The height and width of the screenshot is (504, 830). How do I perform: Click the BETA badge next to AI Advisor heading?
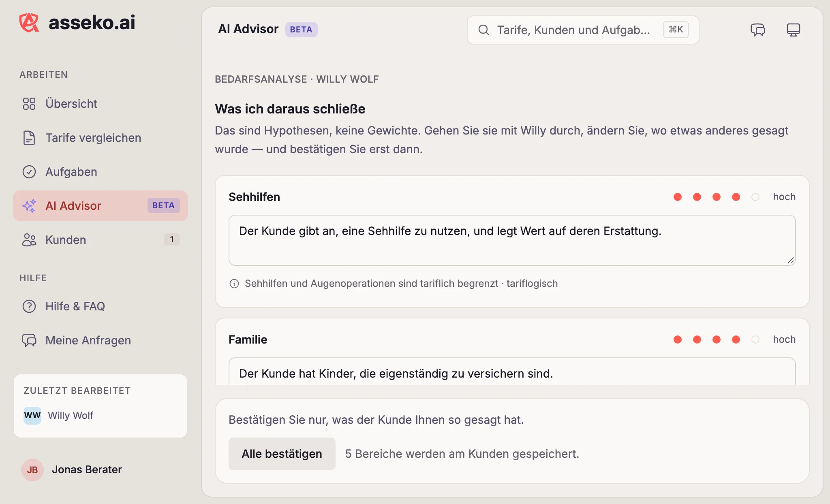(x=301, y=30)
